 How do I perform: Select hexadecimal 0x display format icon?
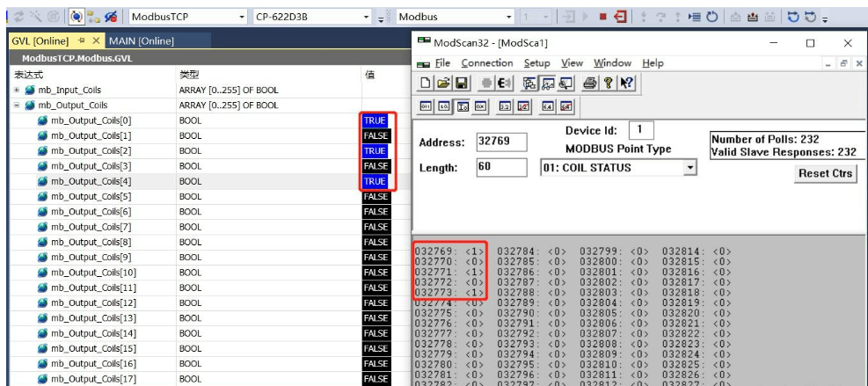pyautogui.click(x=480, y=106)
